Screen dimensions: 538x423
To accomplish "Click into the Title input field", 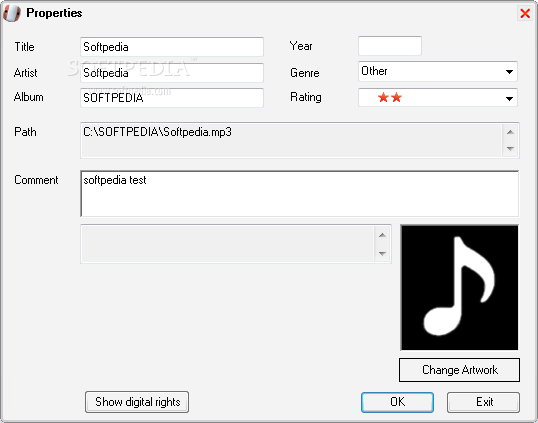I will pyautogui.click(x=172, y=47).
